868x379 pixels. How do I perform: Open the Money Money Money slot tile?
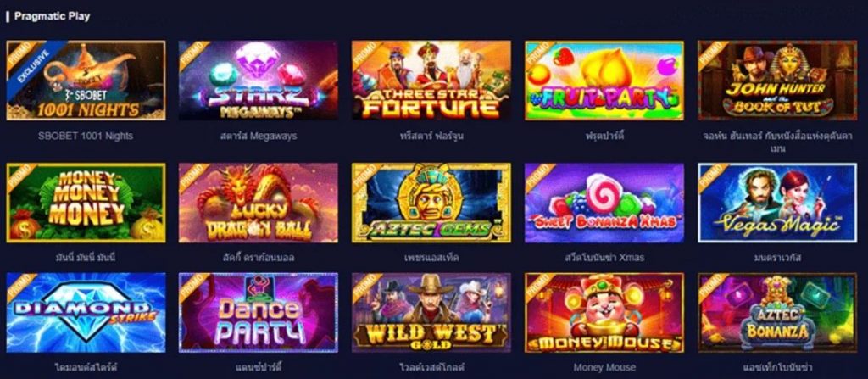coord(86,203)
